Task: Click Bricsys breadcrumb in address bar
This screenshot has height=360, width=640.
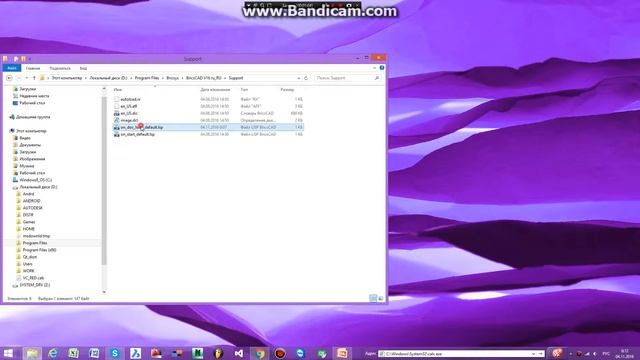Action: [173, 78]
